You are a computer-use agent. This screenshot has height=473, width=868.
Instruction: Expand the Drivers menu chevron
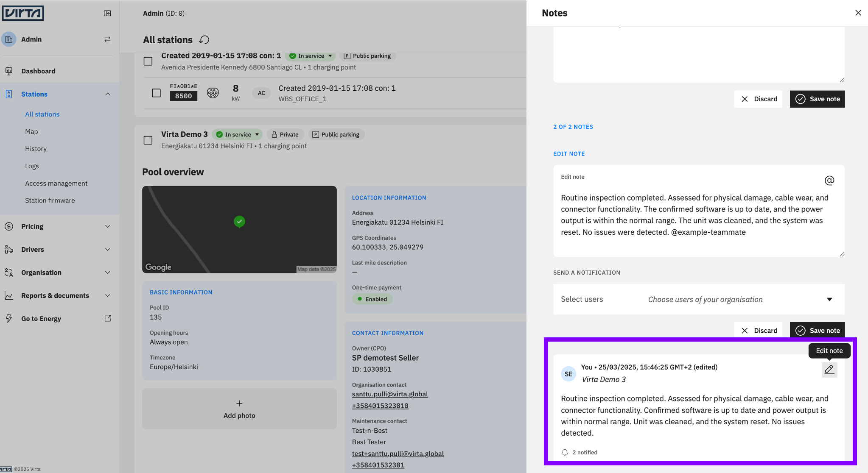pos(108,249)
